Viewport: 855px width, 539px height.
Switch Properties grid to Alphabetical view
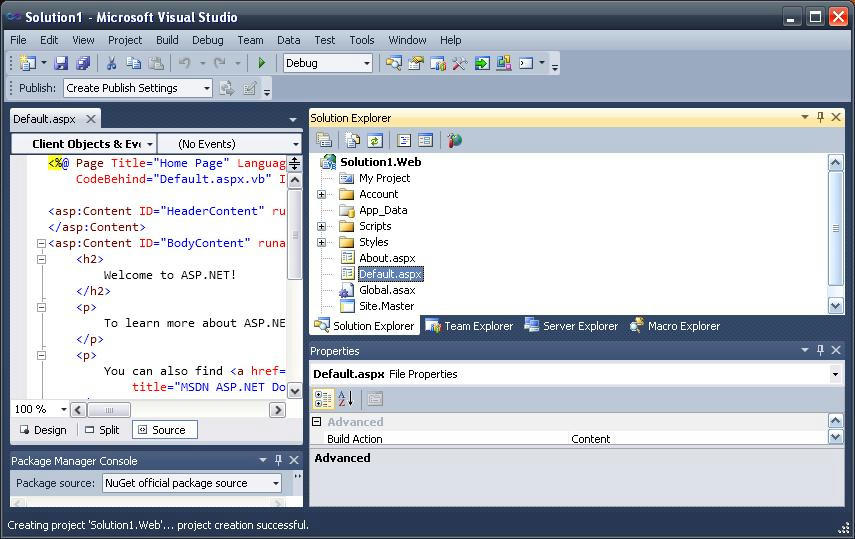coord(346,399)
